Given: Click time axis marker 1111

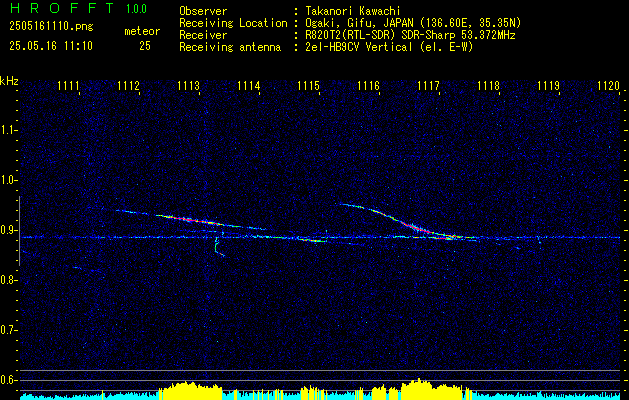Looking at the screenshot, I should 69,86.
